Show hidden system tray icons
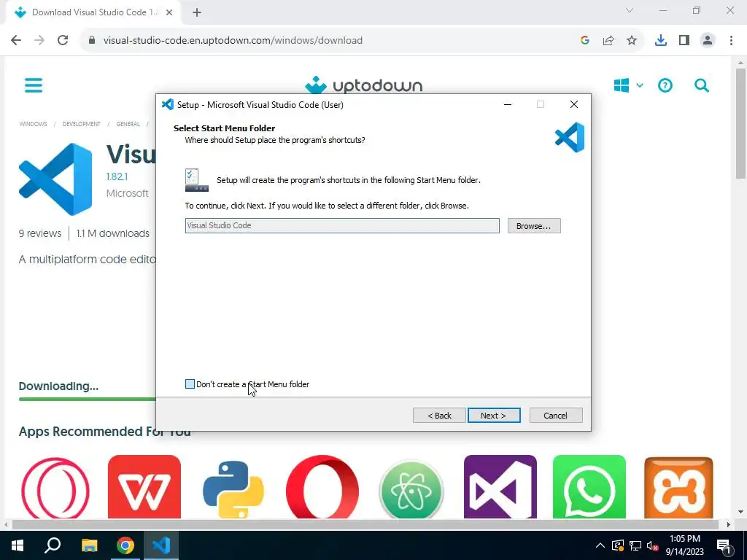747x560 pixels. (600, 545)
